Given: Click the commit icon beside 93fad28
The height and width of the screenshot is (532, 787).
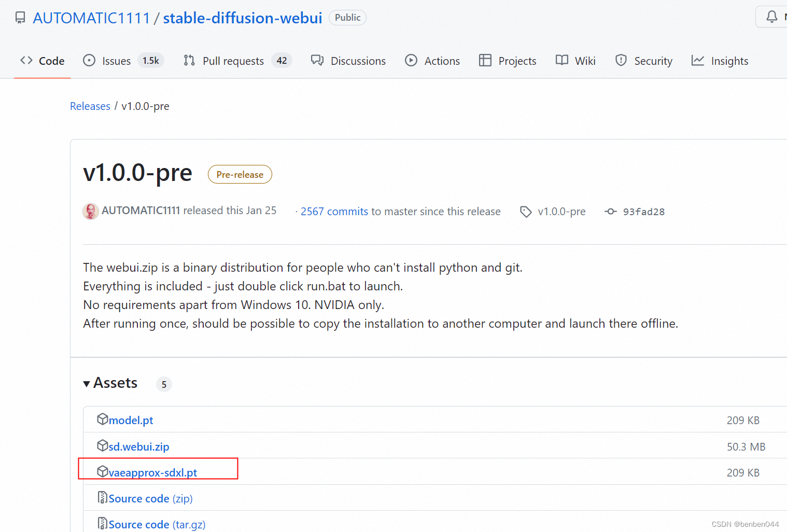Looking at the screenshot, I should click(611, 212).
